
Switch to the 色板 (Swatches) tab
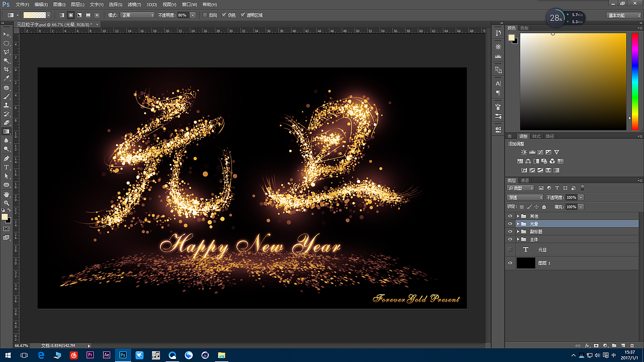524,28
